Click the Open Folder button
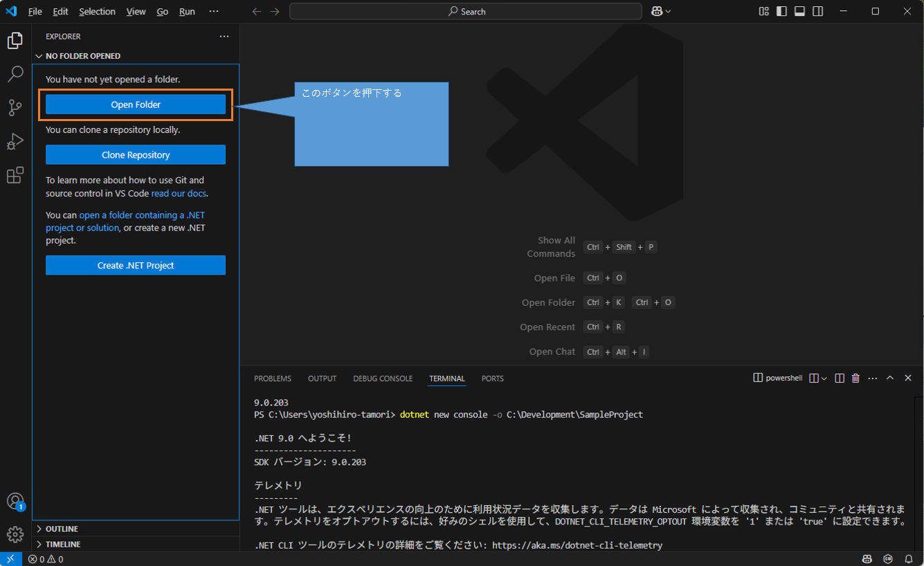This screenshot has width=924, height=566. tap(136, 104)
